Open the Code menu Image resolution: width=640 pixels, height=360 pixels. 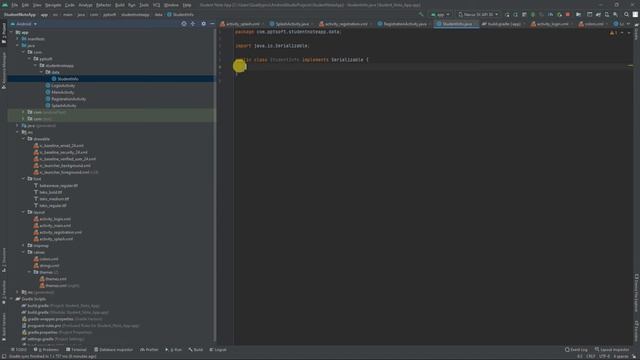tap(70, 5)
